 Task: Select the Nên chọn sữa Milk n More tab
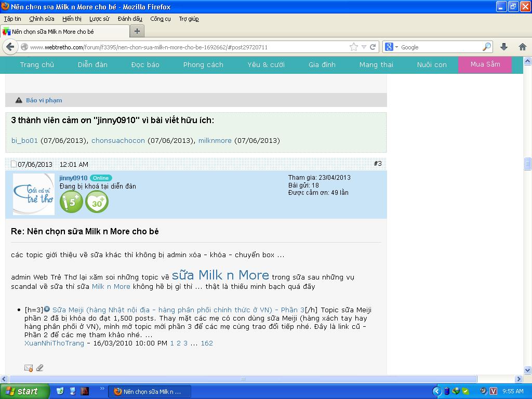click(65, 32)
